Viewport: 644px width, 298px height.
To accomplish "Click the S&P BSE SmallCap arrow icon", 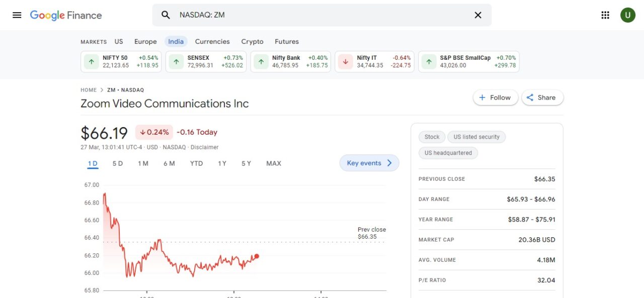I will 429,62.
